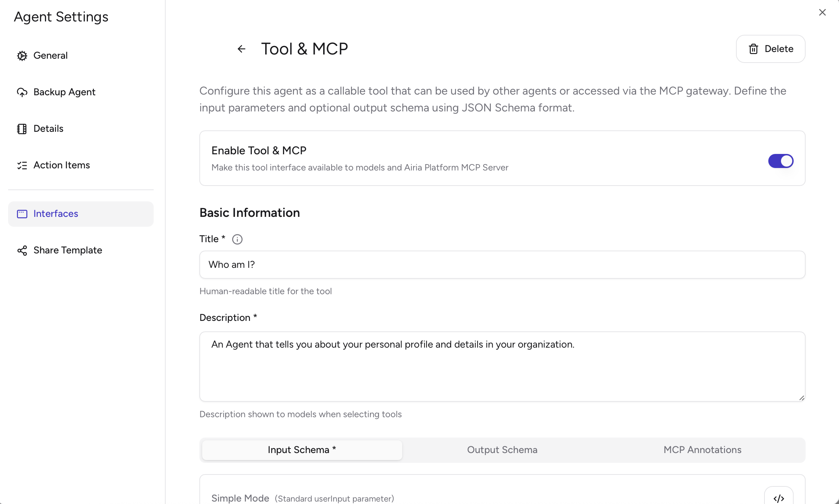Click the Delete button
The width and height of the screenshot is (839, 504).
point(771,49)
